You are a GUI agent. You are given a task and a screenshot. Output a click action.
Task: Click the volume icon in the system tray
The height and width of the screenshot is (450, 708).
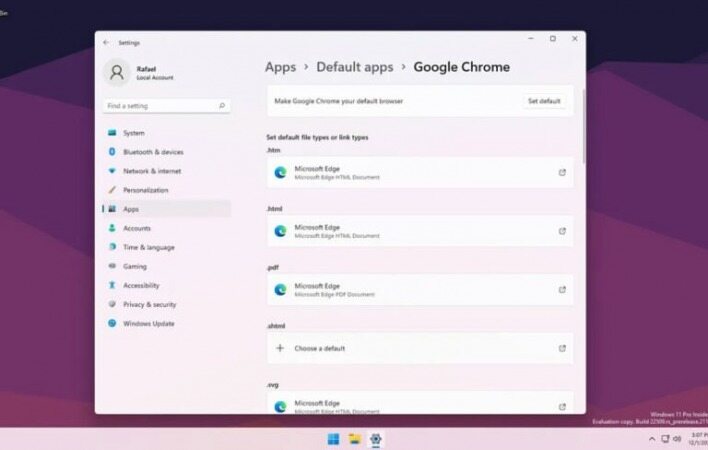(677, 439)
